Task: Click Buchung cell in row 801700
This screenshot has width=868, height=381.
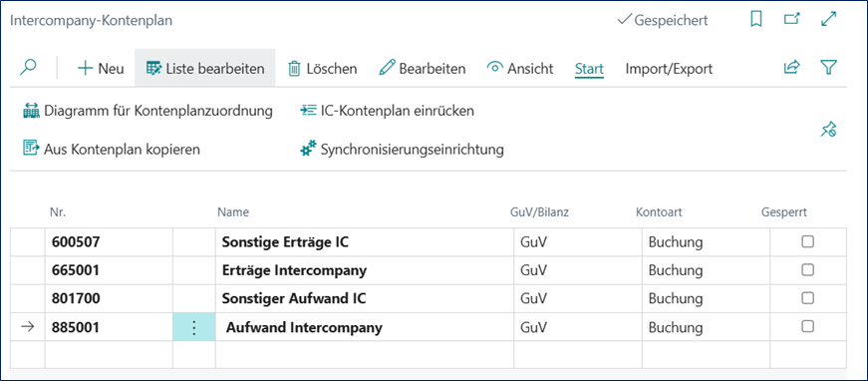Action: coord(707,298)
